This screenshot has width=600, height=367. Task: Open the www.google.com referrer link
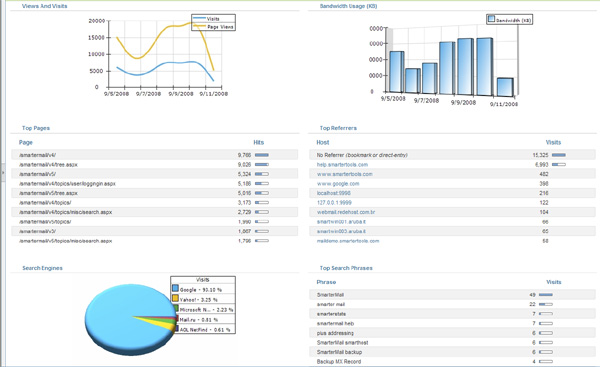[x=338, y=184]
